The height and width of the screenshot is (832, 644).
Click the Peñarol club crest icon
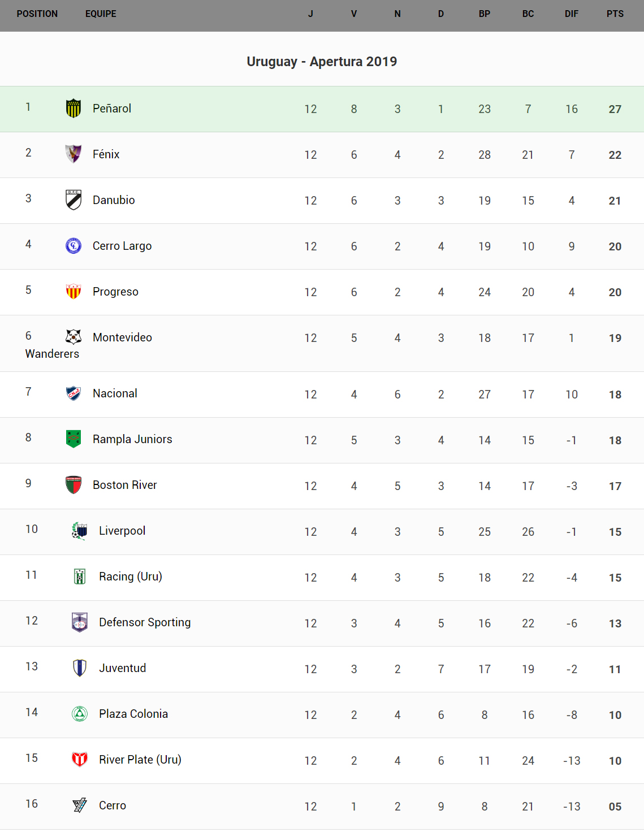[74, 109]
